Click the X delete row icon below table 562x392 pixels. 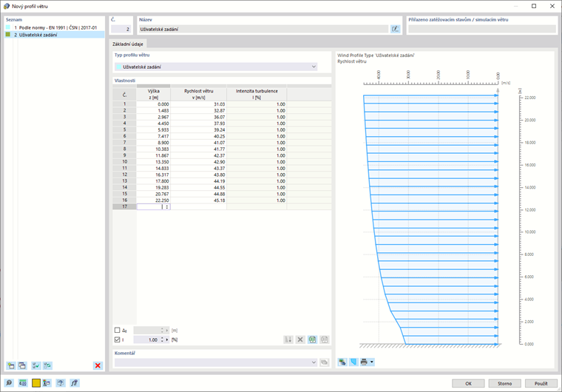(x=300, y=339)
